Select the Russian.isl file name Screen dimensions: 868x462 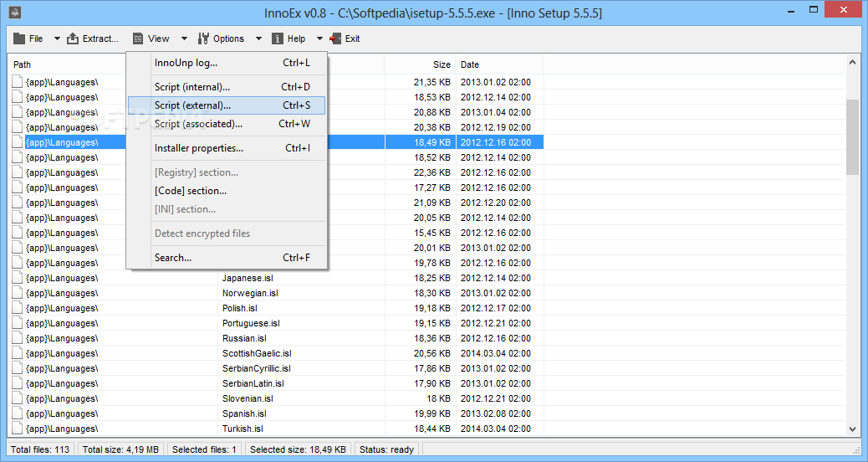pos(244,338)
